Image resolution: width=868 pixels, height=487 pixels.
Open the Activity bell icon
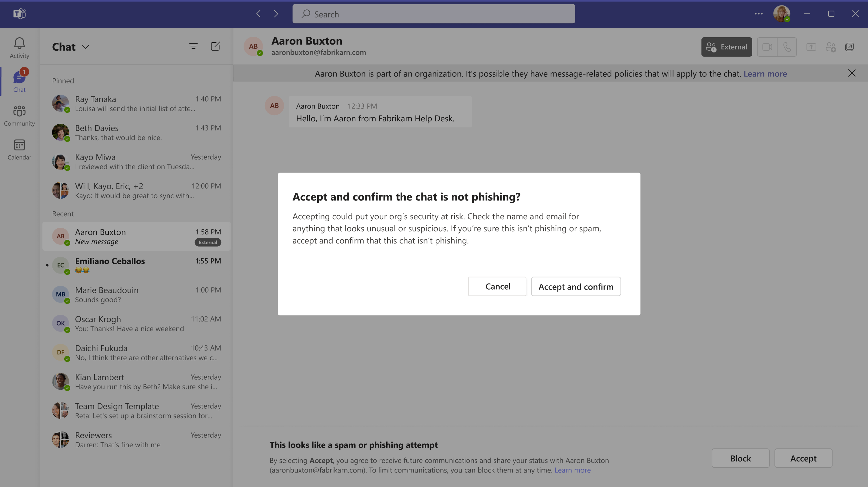19,47
